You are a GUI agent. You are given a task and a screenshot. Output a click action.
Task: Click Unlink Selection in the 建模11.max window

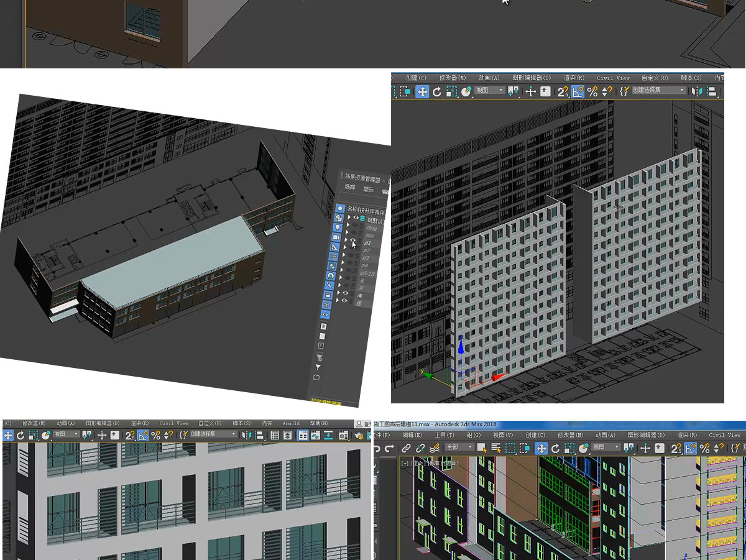coord(420,448)
